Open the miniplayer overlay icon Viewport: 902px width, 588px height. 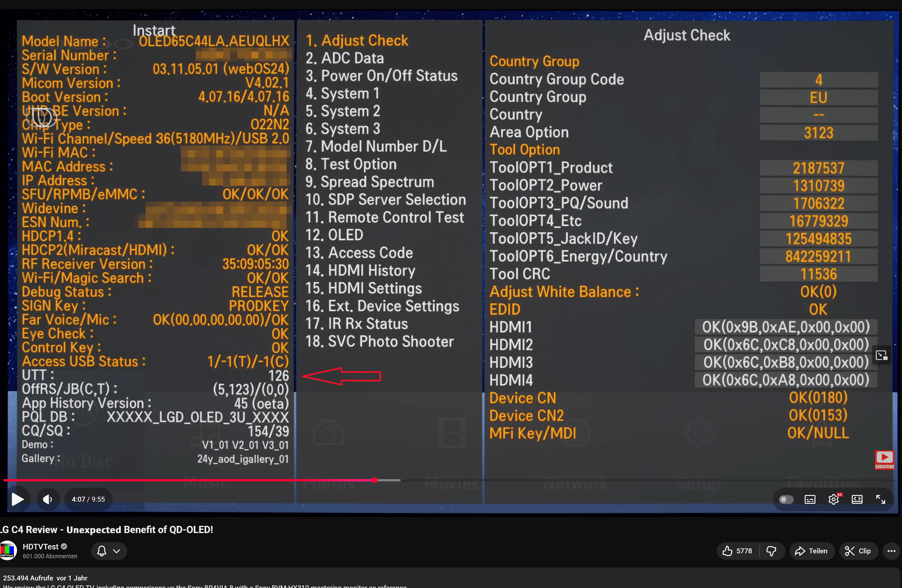click(x=881, y=355)
